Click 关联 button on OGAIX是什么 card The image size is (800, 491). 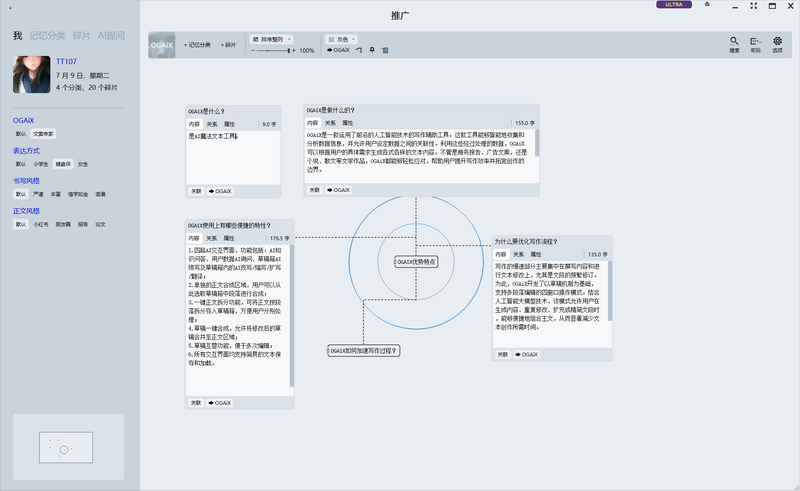tap(196, 190)
